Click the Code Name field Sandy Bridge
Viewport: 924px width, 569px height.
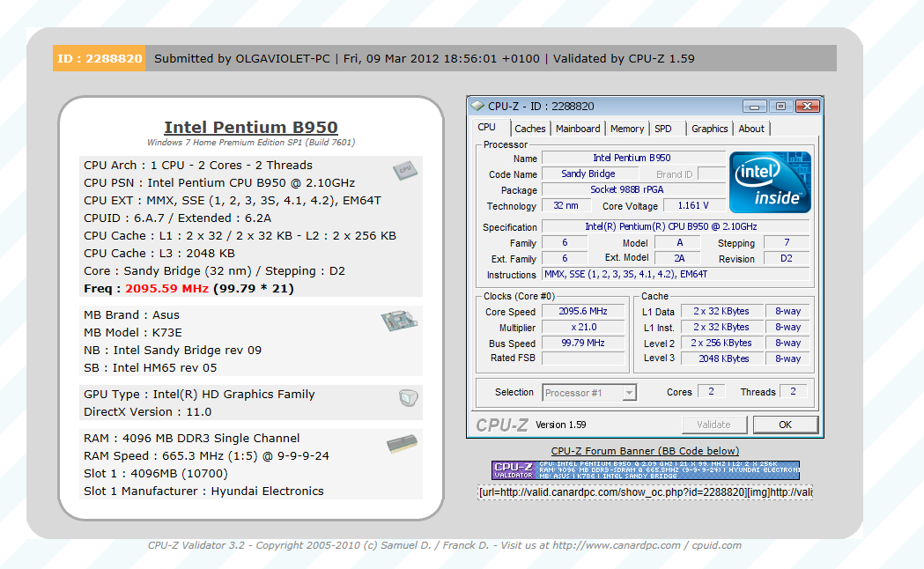coord(590,174)
